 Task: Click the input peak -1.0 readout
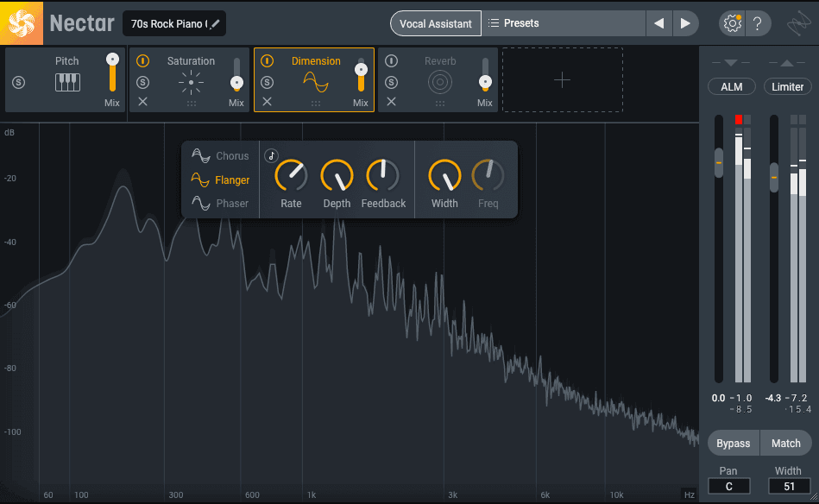click(741, 398)
